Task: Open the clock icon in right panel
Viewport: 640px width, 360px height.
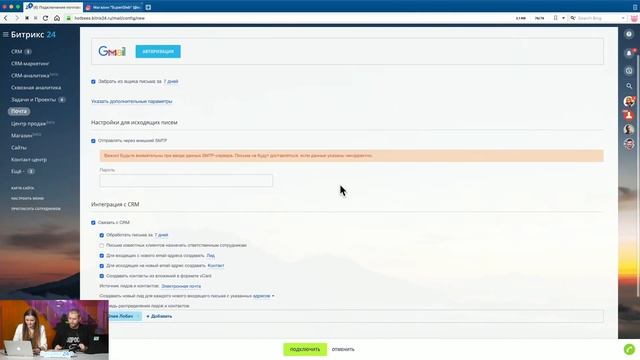Action: [x=629, y=71]
